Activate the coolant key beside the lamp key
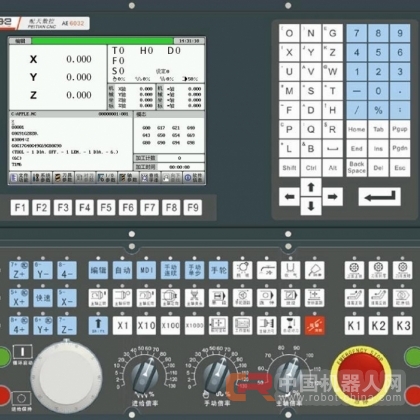Image resolution: width=420 pixels, height=420 pixels. coord(267,270)
